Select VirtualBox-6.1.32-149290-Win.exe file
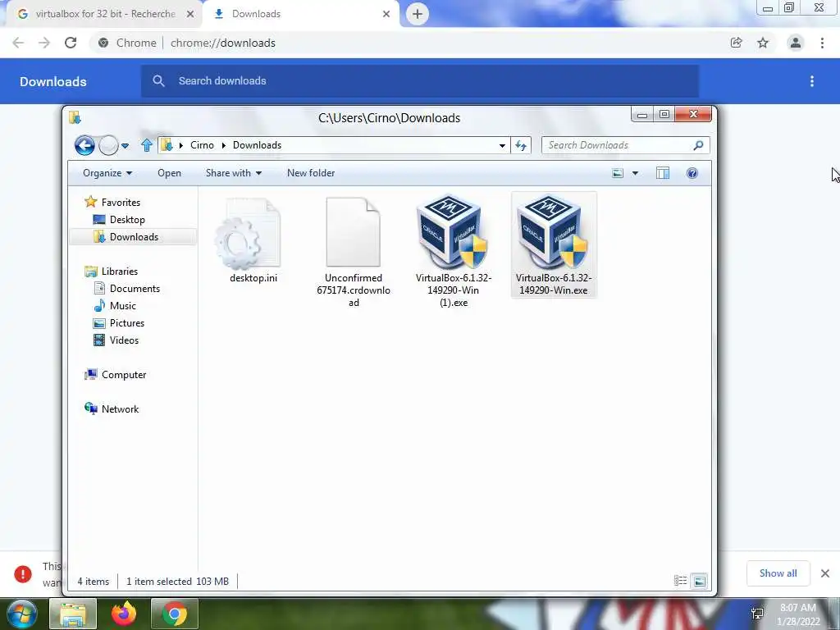840x630 pixels. (554, 244)
